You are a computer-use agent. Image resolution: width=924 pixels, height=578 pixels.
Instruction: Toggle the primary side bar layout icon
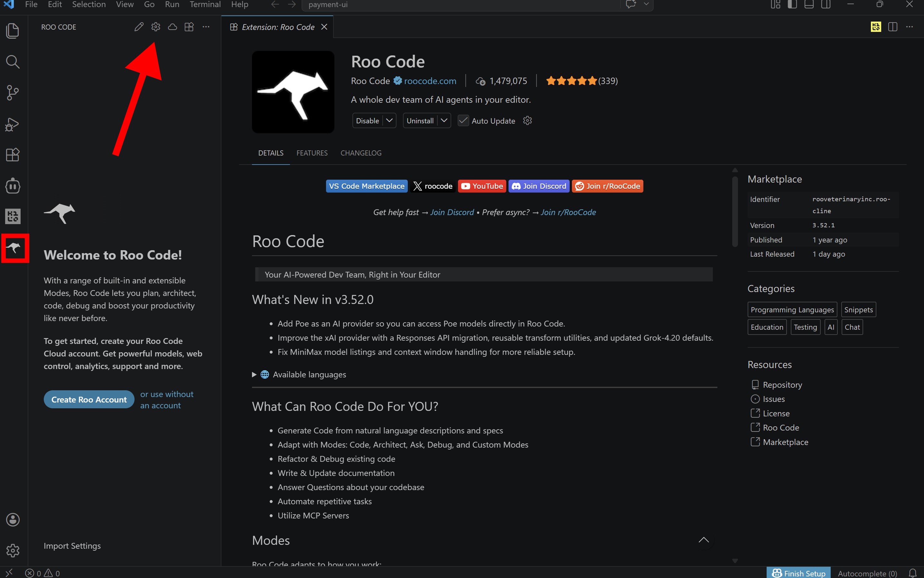pyautogui.click(x=792, y=5)
